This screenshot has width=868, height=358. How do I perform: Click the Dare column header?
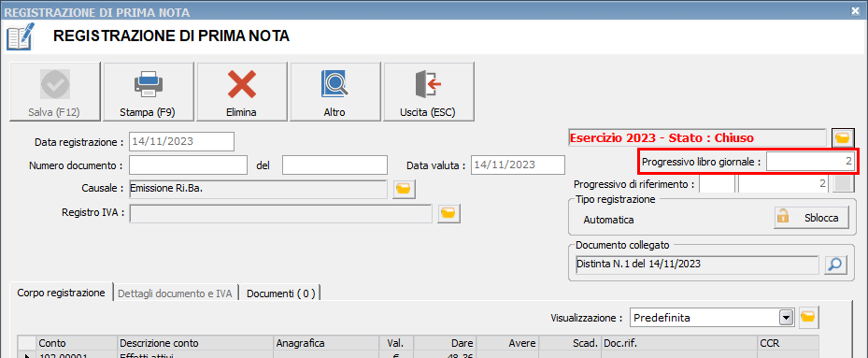point(445,343)
